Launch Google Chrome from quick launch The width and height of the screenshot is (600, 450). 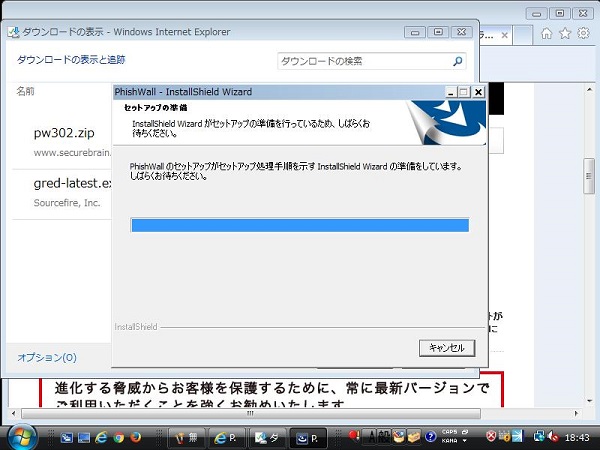pos(119,437)
